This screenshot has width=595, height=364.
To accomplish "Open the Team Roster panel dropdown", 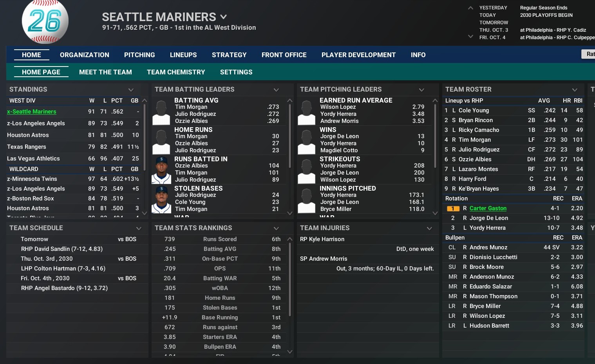I will (575, 90).
